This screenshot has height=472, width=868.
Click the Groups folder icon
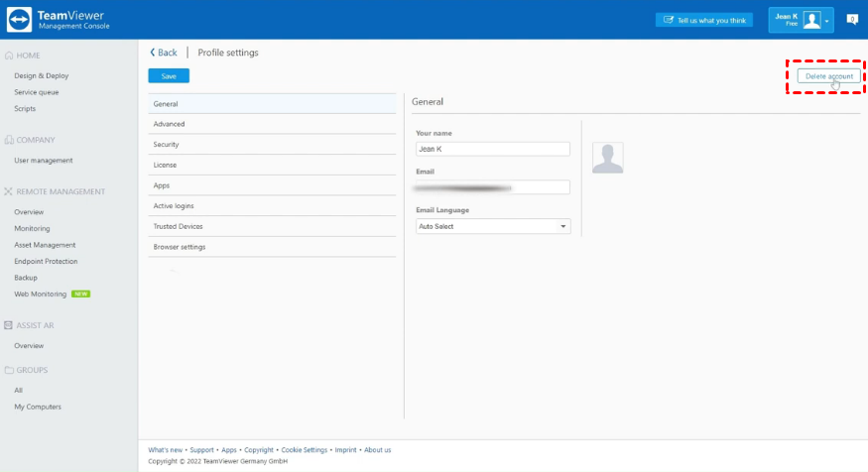(x=9, y=370)
